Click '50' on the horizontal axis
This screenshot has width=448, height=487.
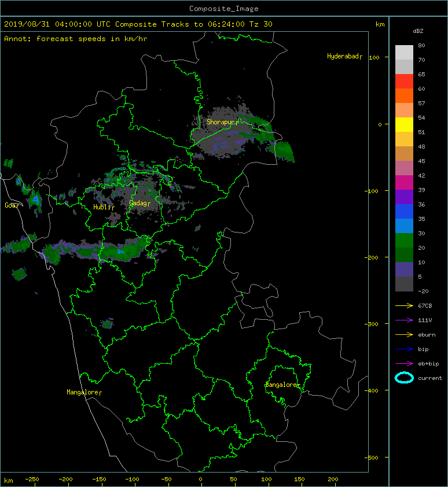coord(233,479)
